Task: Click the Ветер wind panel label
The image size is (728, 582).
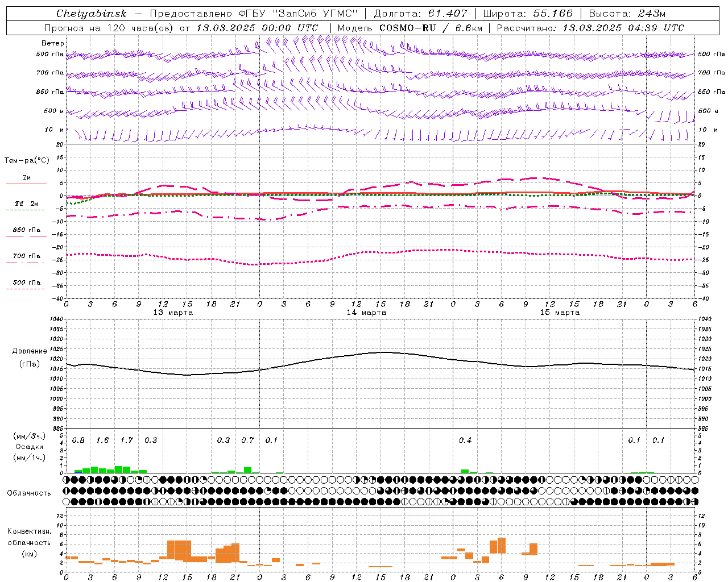Action: 53,43
